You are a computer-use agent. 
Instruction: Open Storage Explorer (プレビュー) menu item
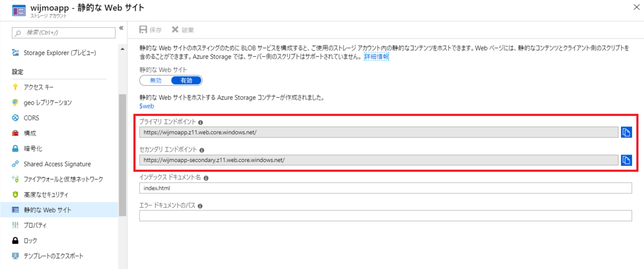click(59, 53)
